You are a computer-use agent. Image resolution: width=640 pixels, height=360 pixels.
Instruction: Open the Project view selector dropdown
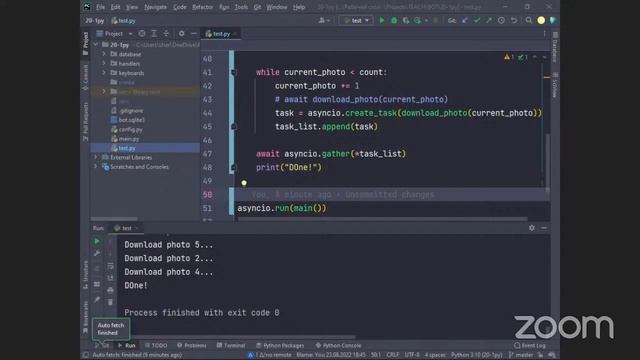(114, 33)
